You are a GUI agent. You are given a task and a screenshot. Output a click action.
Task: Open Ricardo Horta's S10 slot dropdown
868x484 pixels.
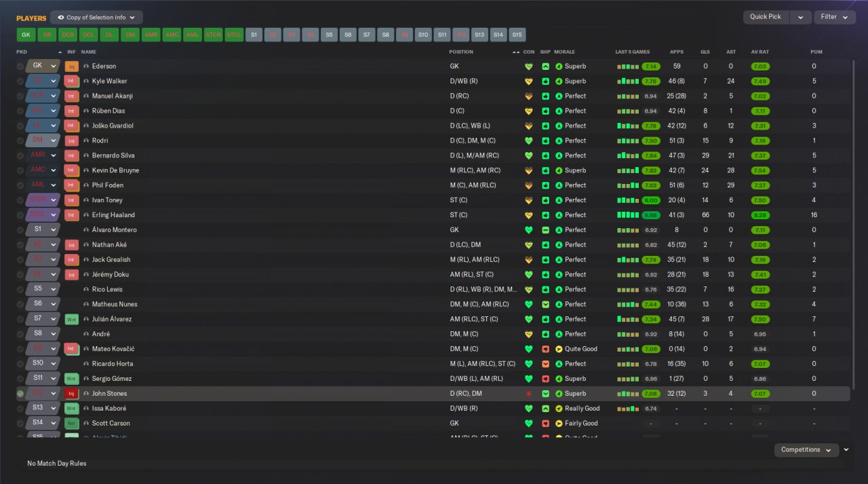[43, 364]
